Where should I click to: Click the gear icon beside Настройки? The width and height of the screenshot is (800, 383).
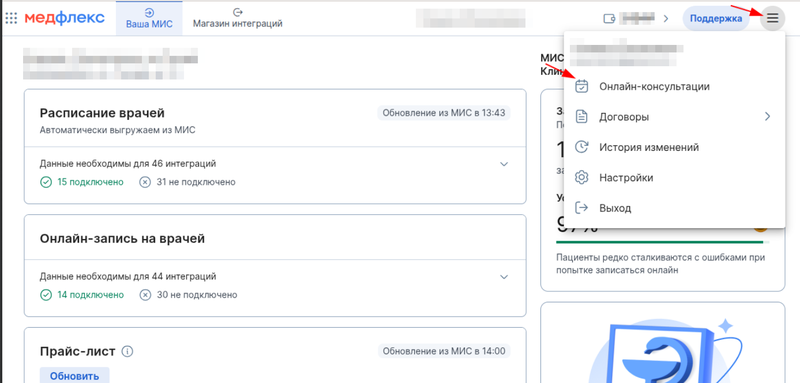click(582, 178)
